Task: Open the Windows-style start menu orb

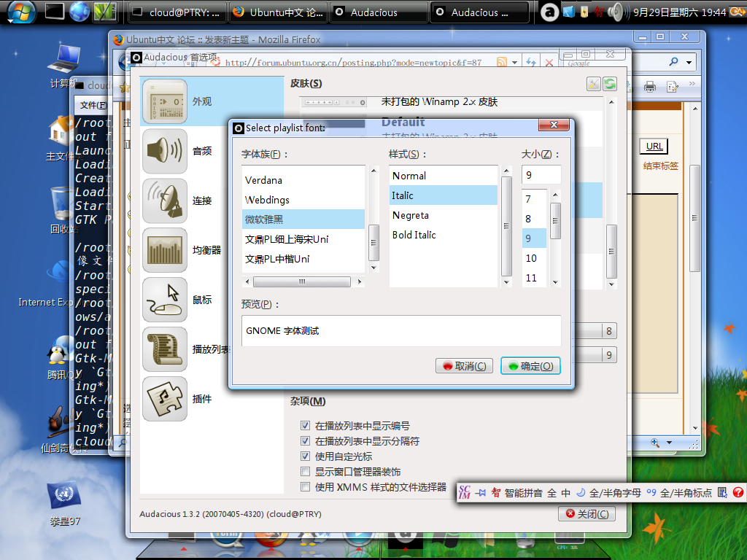Action: (21, 12)
